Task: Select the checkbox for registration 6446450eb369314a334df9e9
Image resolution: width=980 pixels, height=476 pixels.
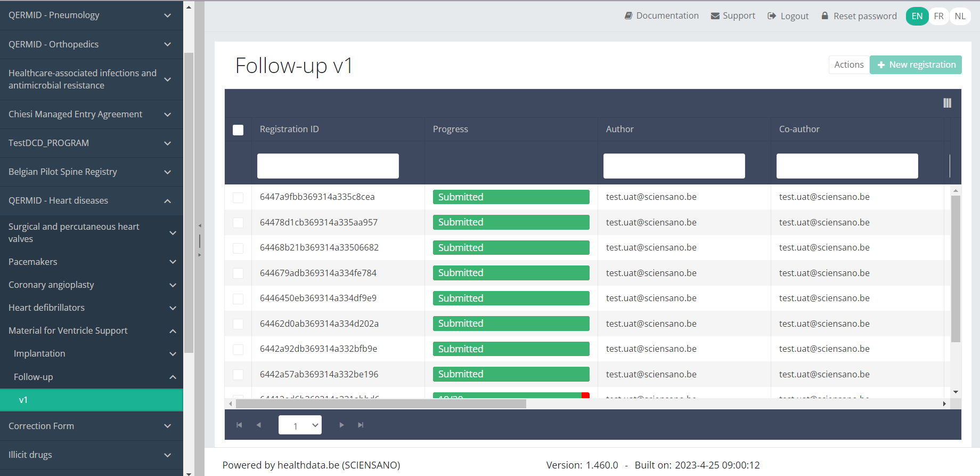Action: [238, 299]
